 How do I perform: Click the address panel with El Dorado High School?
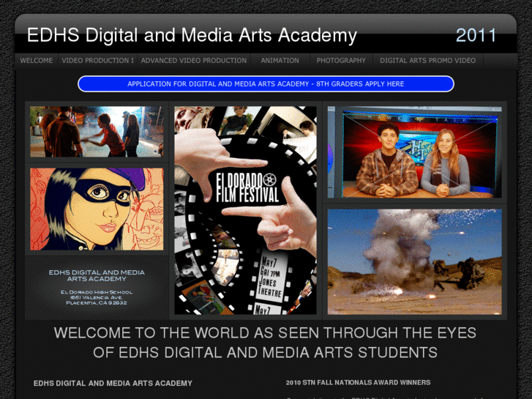(97, 288)
